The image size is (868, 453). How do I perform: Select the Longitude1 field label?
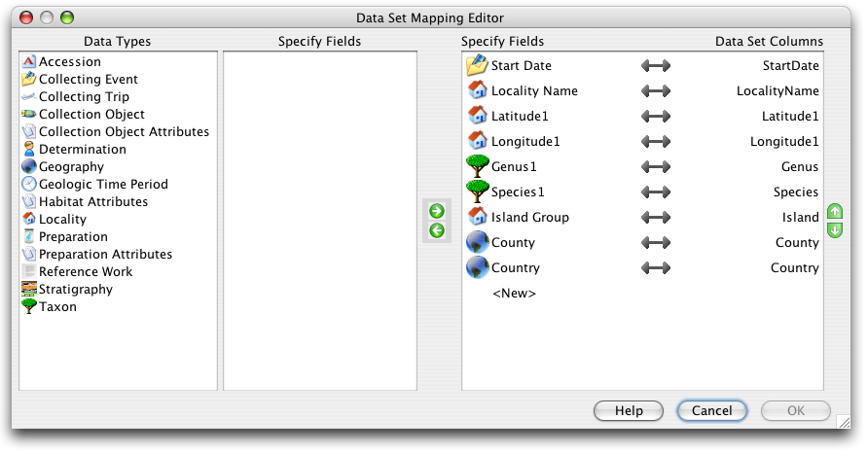[525, 142]
